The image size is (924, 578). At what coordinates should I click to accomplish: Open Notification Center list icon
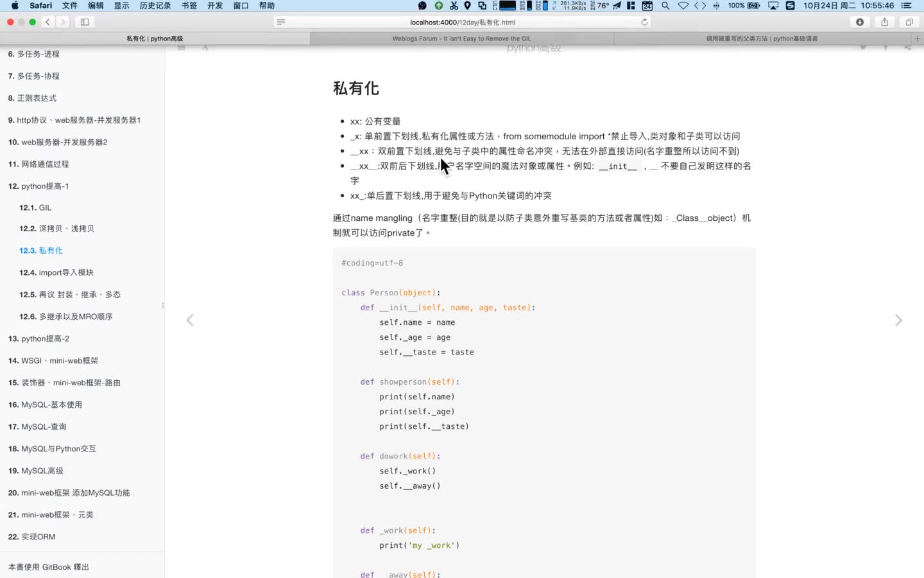coord(906,5)
